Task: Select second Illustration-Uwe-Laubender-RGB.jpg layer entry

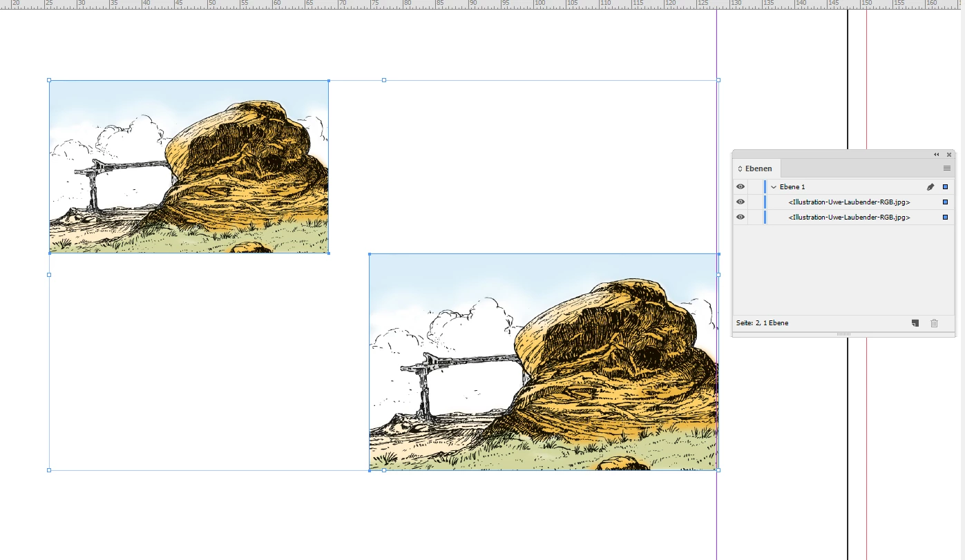Action: point(849,218)
